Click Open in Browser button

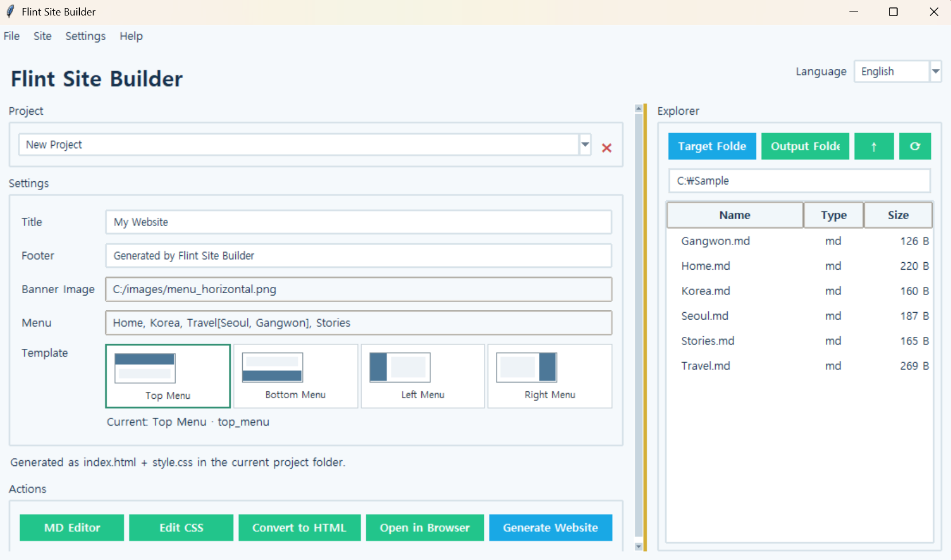(425, 527)
